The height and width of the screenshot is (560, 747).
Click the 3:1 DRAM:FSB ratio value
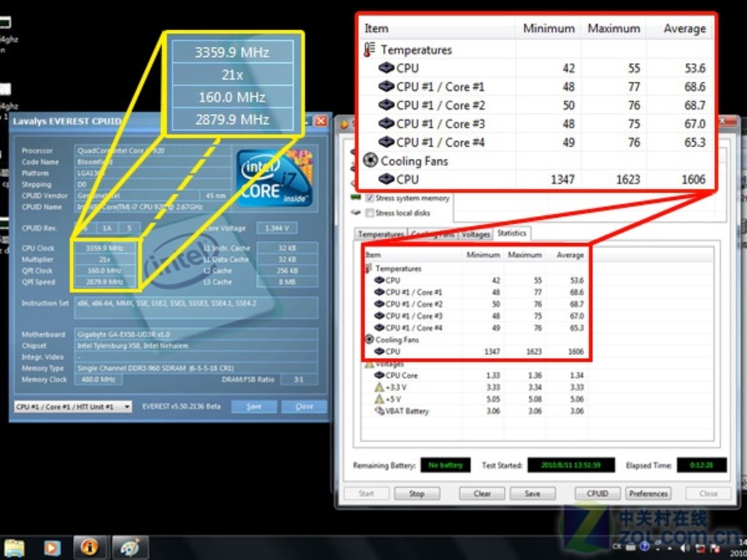click(x=299, y=379)
